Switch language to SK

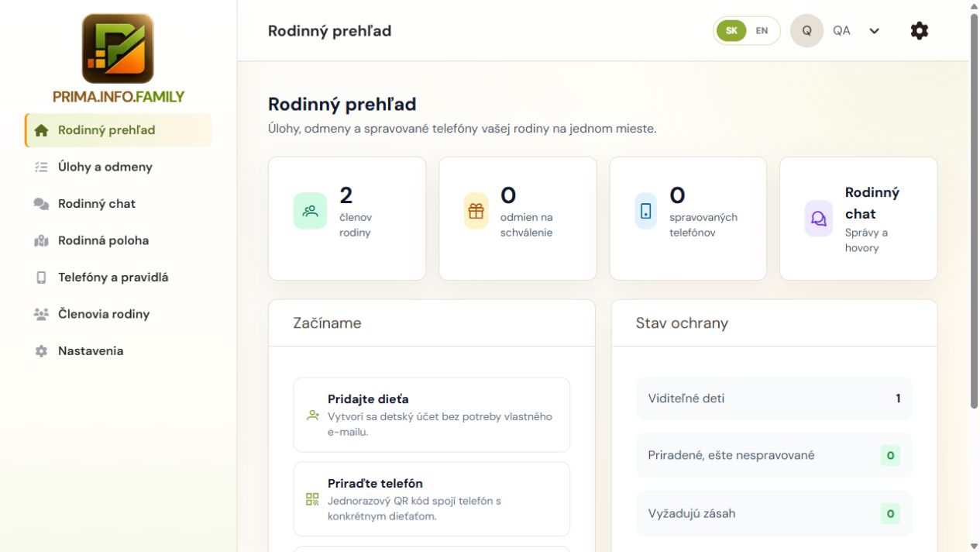(x=731, y=31)
